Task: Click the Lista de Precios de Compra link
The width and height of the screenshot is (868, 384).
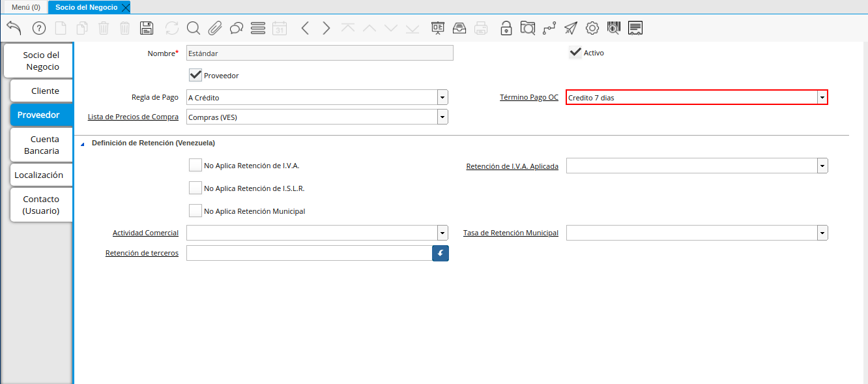Action: [133, 117]
